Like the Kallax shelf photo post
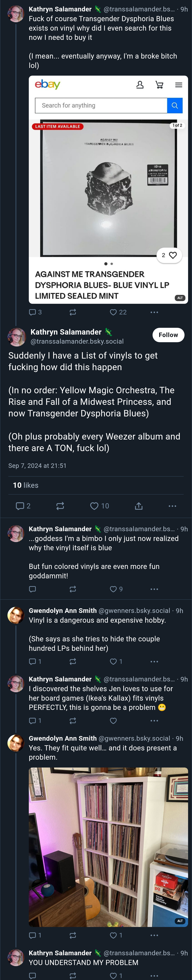Screen dimensions: 192x980 coord(116,935)
